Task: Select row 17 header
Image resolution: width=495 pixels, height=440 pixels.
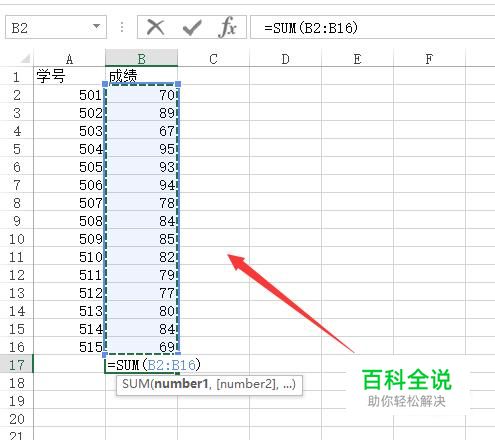Action: pos(17,365)
